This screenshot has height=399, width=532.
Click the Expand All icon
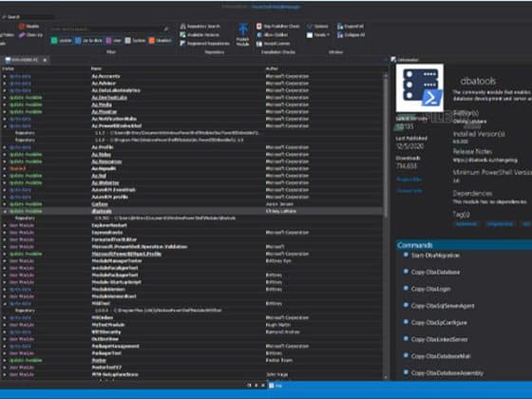click(340, 27)
